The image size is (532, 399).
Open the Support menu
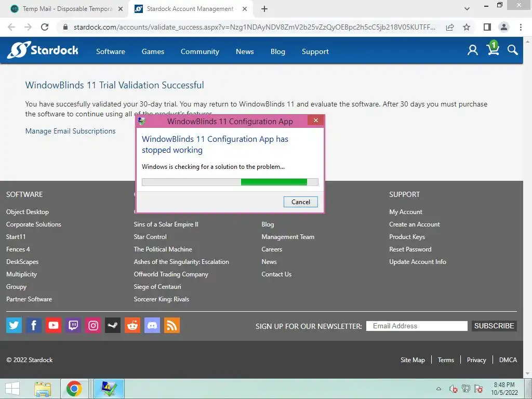[x=315, y=51]
